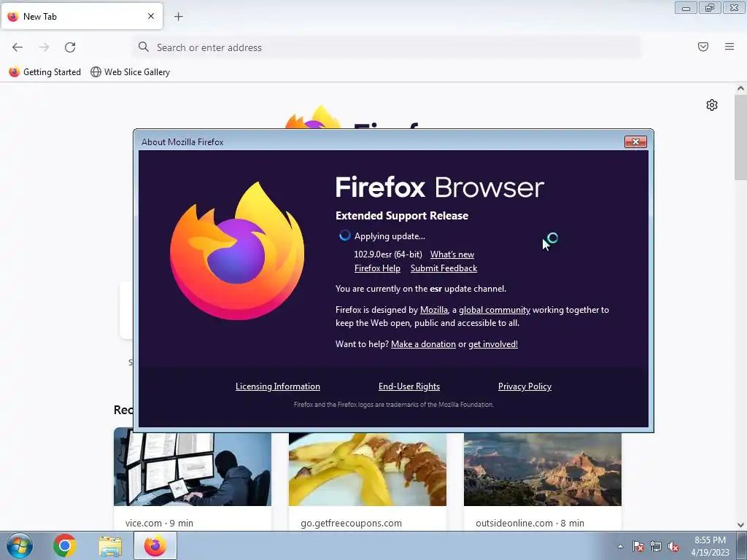Open the outsideonline.com canyon thumbnail
Screen dimensions: 747x560
(543, 469)
